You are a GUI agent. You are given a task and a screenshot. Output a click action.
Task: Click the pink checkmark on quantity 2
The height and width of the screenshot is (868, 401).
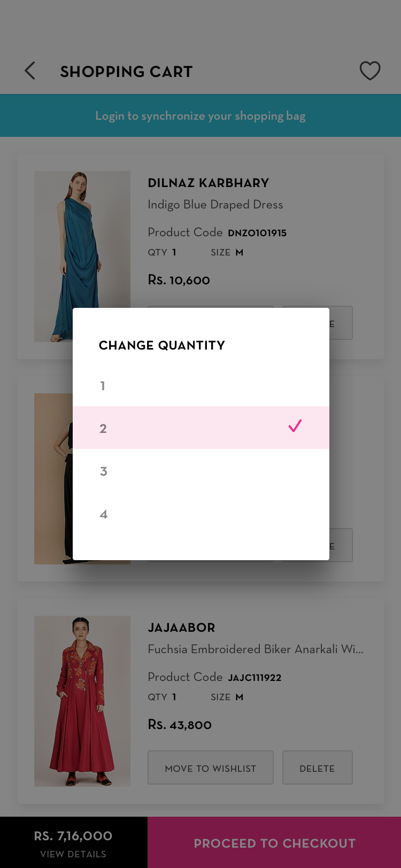click(295, 426)
